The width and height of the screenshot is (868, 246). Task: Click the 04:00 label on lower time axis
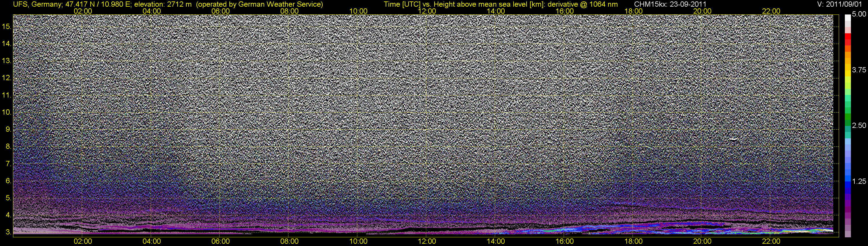[152, 241]
